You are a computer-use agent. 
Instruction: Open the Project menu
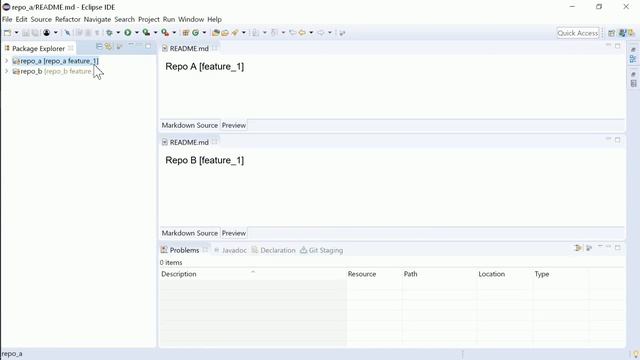149,19
